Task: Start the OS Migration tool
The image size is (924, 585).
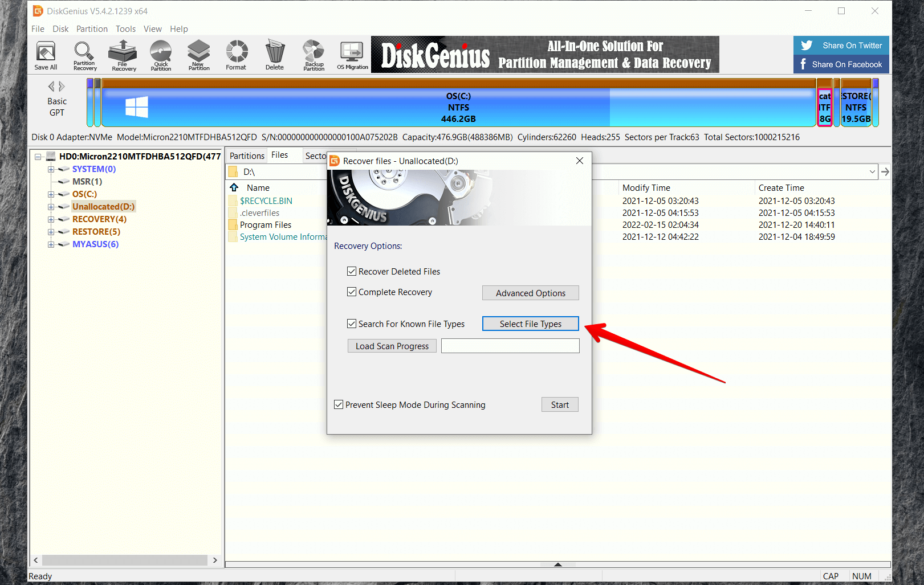Action: click(x=352, y=55)
